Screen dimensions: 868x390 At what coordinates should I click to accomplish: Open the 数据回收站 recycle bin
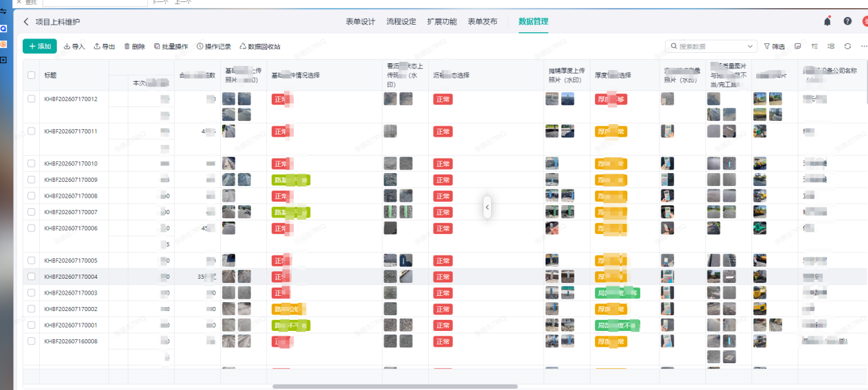coord(260,47)
